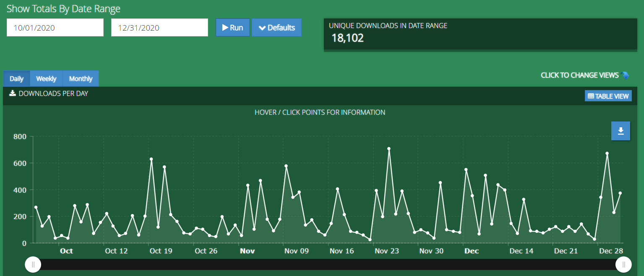Click the first data point on the chart

pyautogui.click(x=36, y=207)
